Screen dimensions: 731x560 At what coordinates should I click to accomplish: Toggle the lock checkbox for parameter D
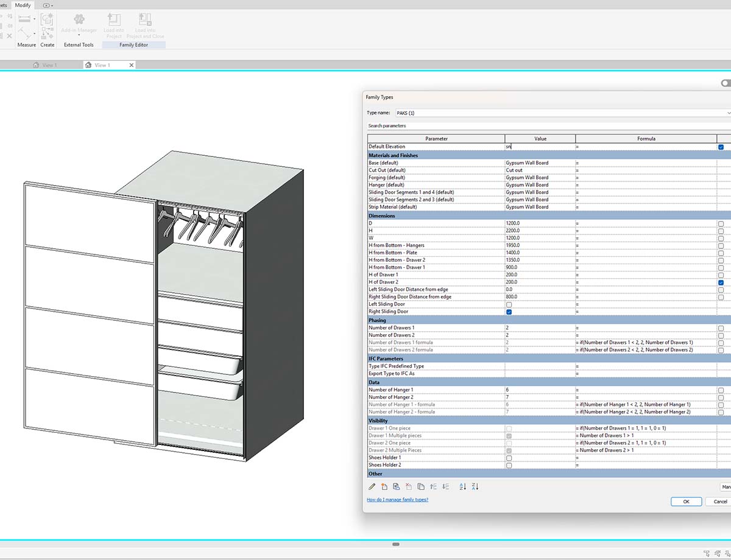pyautogui.click(x=721, y=224)
